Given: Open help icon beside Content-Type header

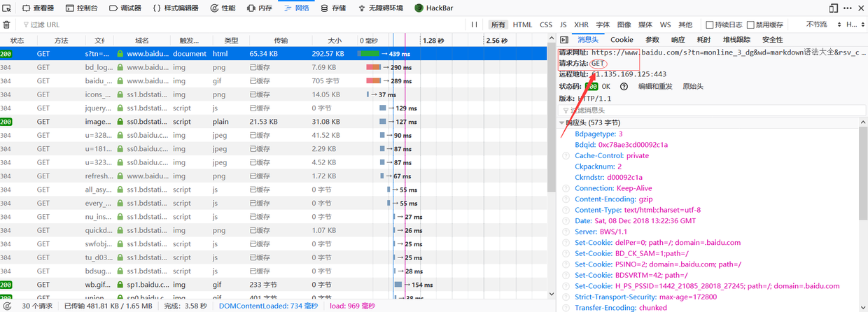Looking at the screenshot, I should pyautogui.click(x=566, y=210).
